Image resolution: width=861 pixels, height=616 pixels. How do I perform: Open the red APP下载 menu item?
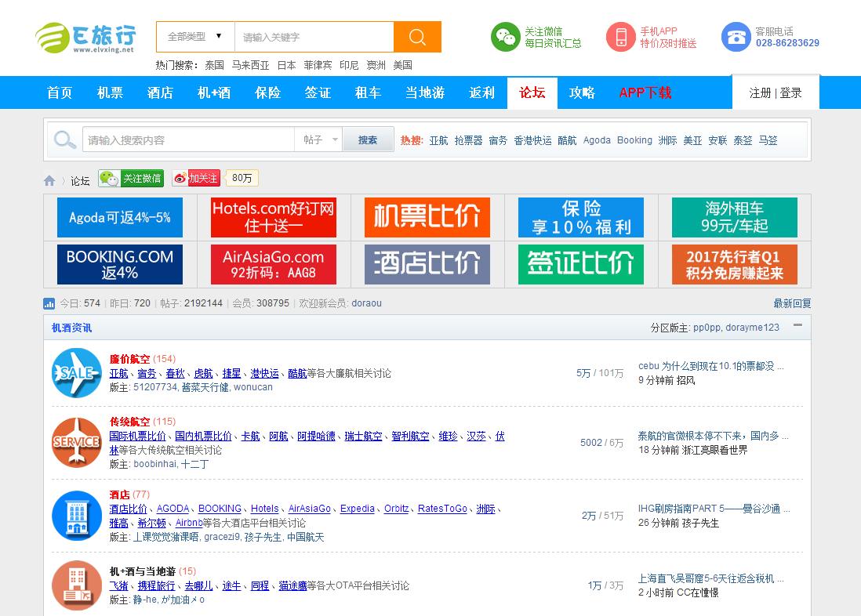[645, 92]
